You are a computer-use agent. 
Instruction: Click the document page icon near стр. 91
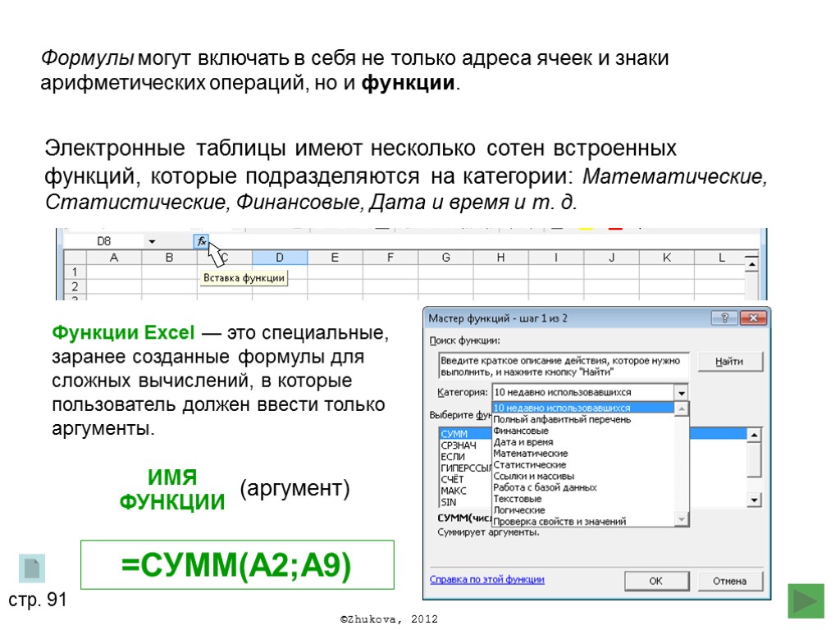[x=32, y=568]
